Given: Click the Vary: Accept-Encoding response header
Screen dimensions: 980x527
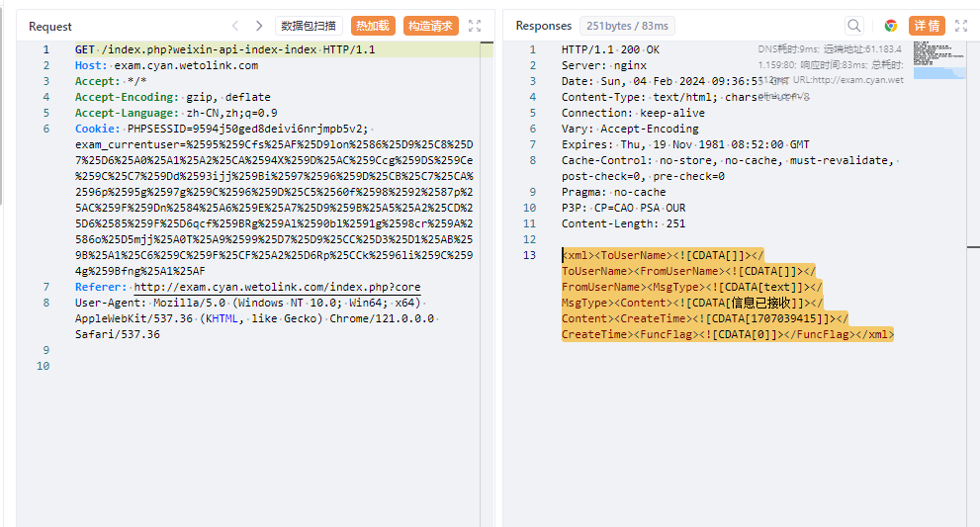Looking at the screenshot, I should pos(630,129).
